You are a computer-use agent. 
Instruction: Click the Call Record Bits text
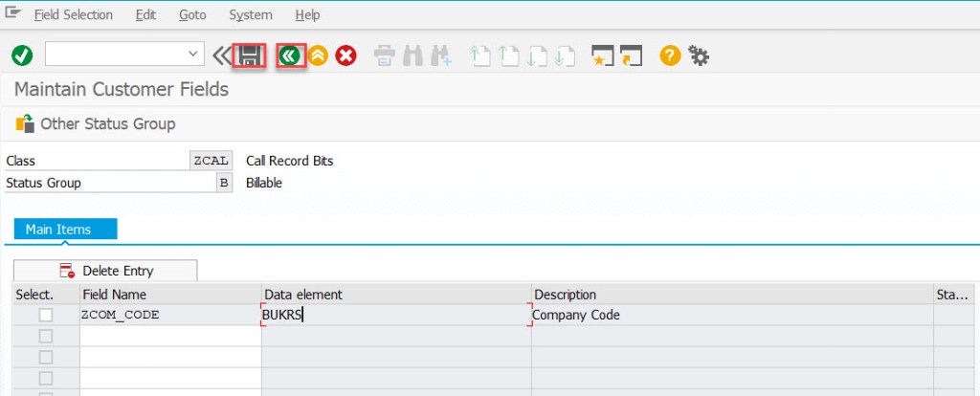tap(289, 161)
